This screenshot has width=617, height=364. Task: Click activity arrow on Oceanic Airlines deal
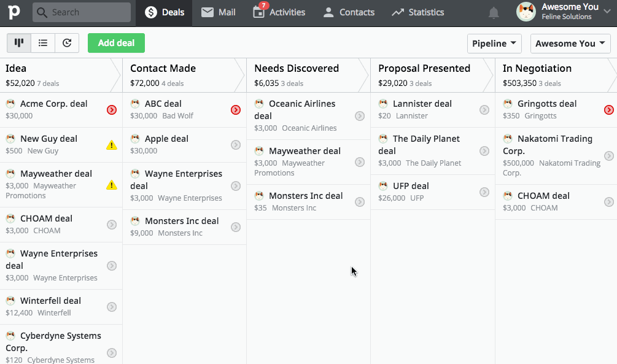tap(360, 116)
